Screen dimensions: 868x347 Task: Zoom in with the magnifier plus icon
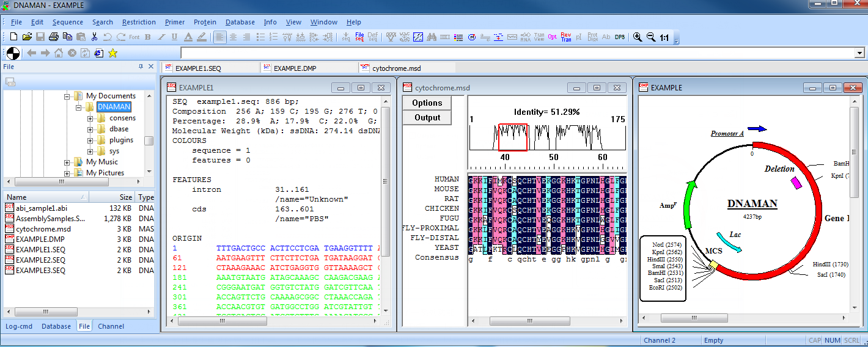638,37
